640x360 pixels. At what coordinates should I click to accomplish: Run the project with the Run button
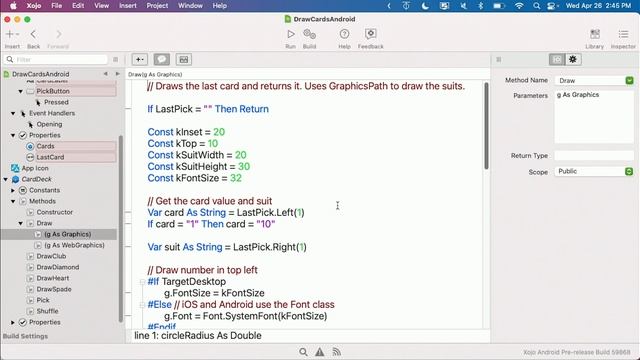(291, 34)
